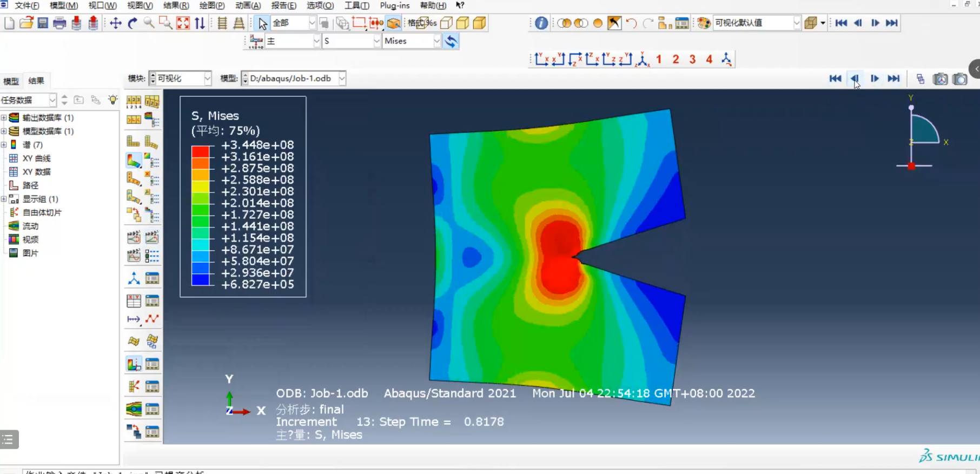Click the lightbulb icon in results panel
The image size is (980, 474).
(x=112, y=99)
